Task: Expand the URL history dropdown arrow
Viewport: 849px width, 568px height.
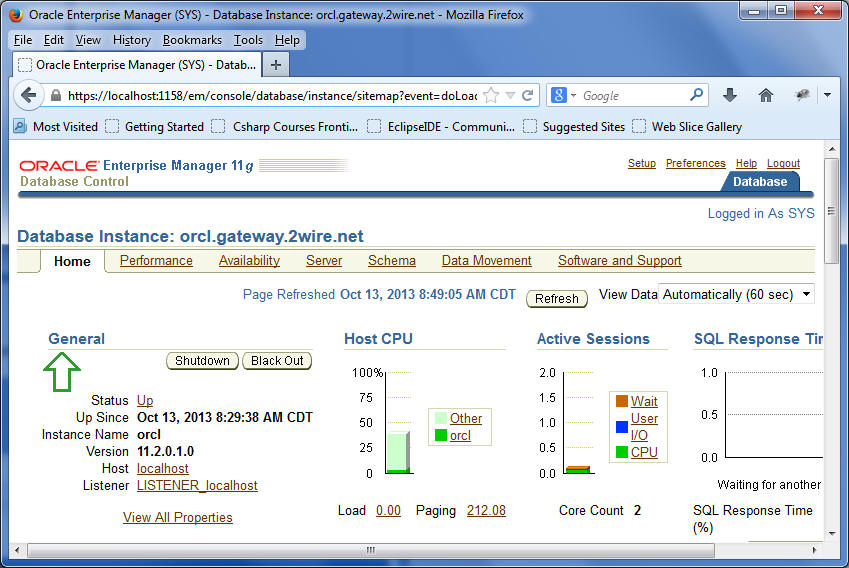Action: click(x=510, y=96)
